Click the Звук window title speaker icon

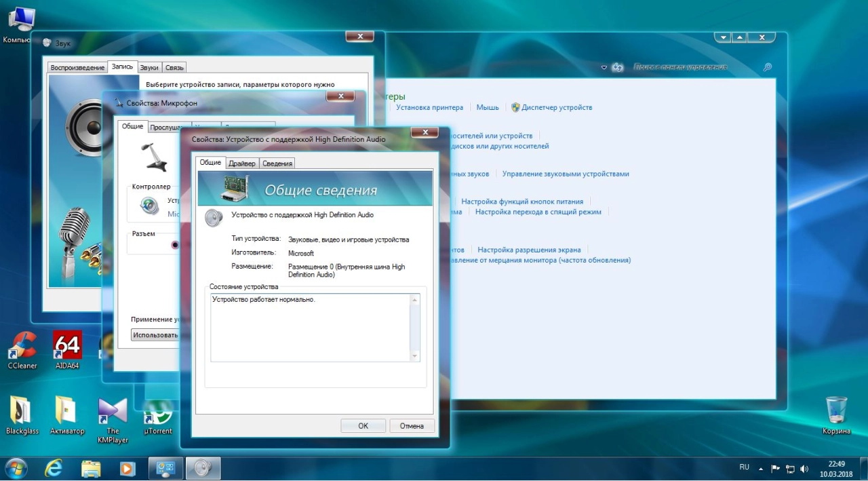click(x=47, y=43)
